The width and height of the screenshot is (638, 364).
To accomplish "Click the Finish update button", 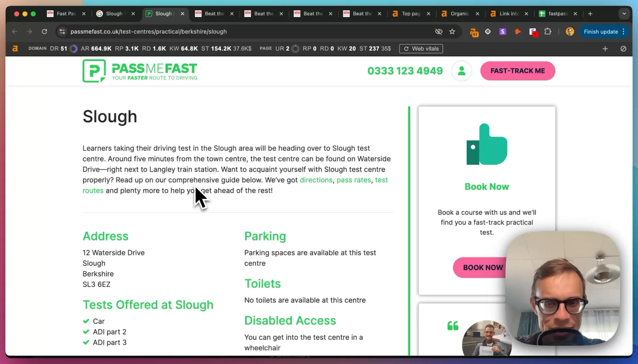I will (601, 31).
